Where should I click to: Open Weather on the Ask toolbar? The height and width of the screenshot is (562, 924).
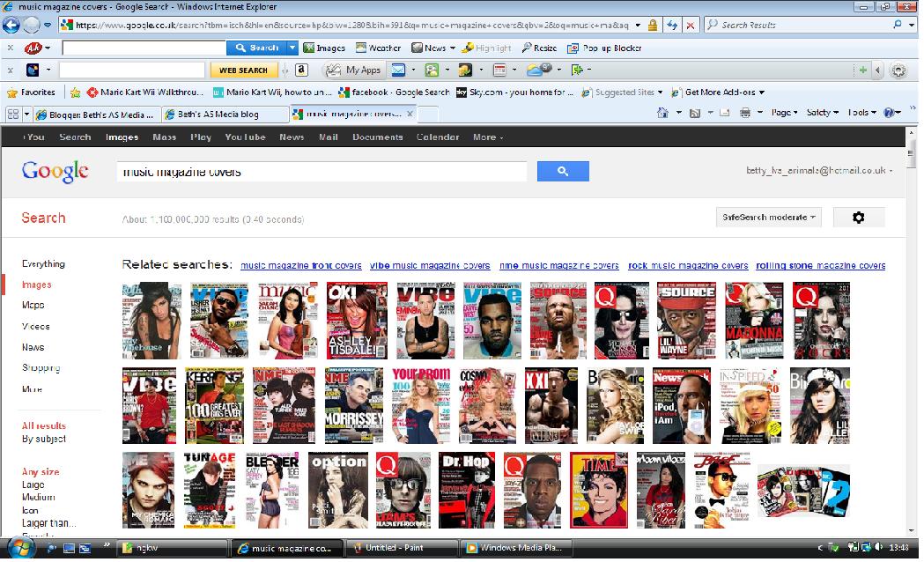[x=378, y=48]
